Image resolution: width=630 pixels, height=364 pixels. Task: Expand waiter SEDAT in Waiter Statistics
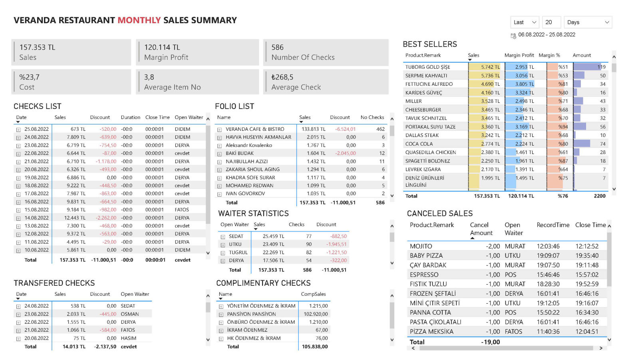pyautogui.click(x=223, y=237)
